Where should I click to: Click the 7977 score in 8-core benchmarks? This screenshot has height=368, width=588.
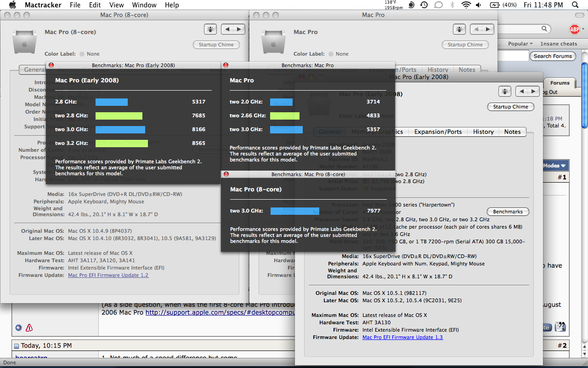coord(373,211)
